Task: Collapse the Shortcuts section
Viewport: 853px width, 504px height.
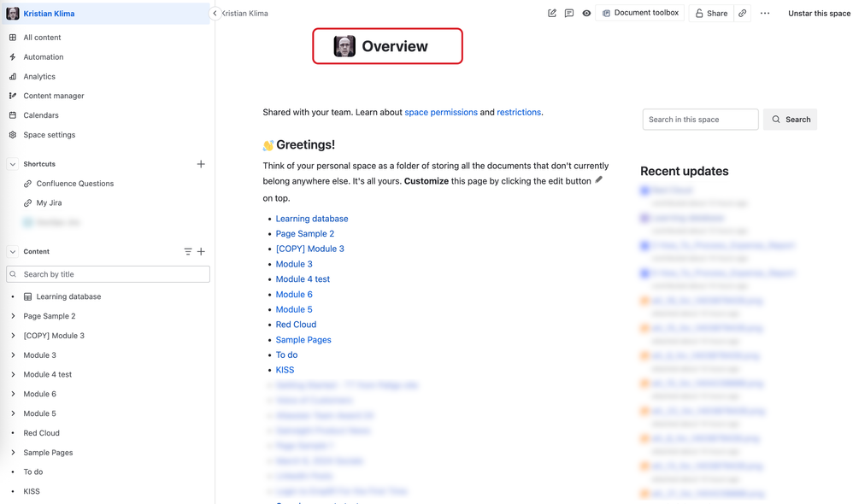Action: pos(13,164)
